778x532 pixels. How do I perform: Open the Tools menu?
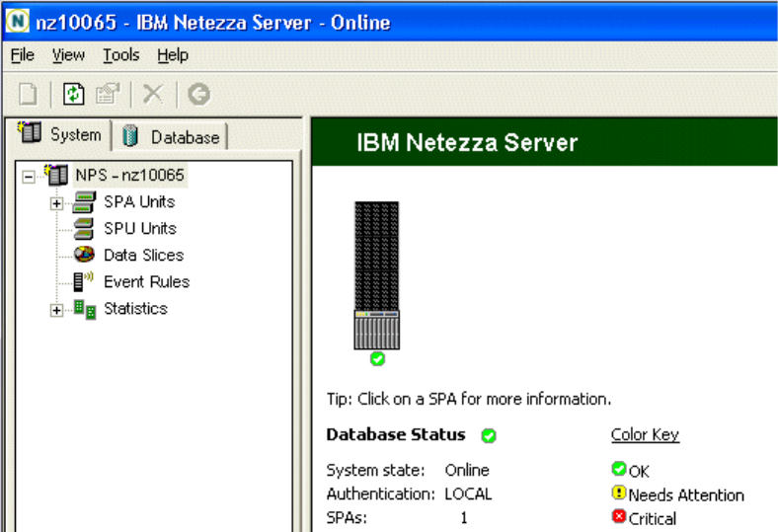[121, 55]
